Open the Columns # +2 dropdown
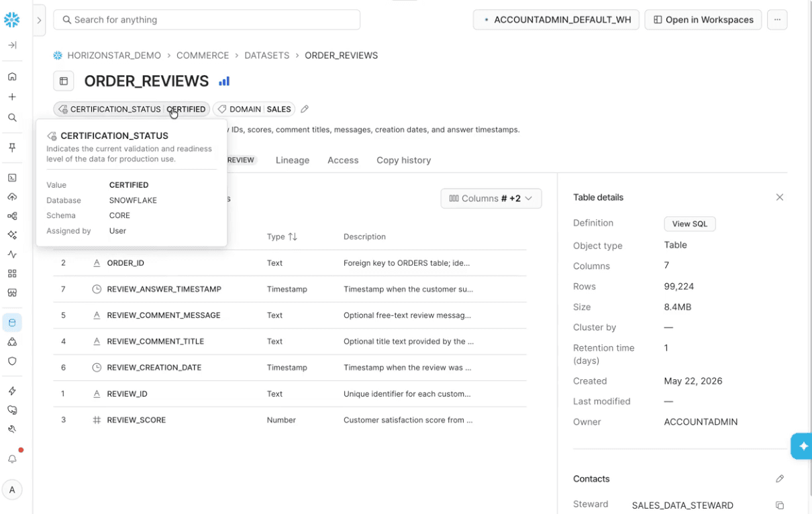The image size is (812, 514). point(491,198)
